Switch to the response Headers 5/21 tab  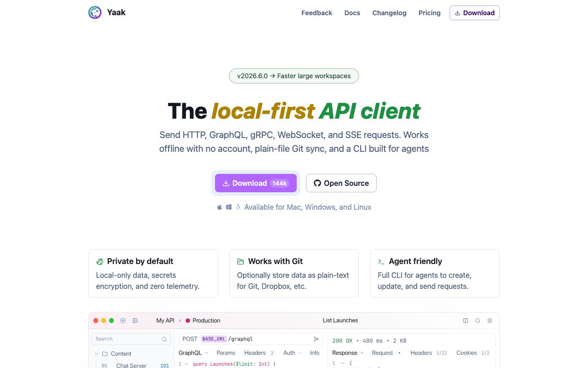[x=429, y=353]
